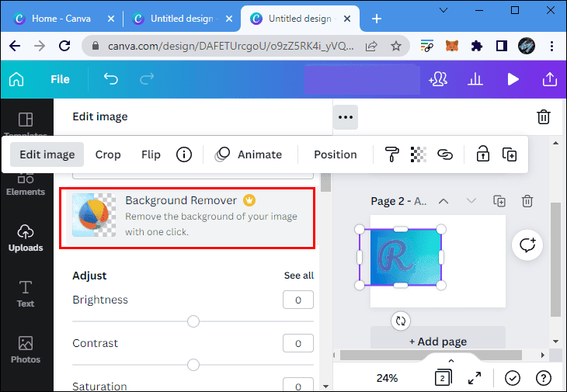The height and width of the screenshot is (392, 567).
Task: Click See all adjustments link
Action: pos(298,276)
